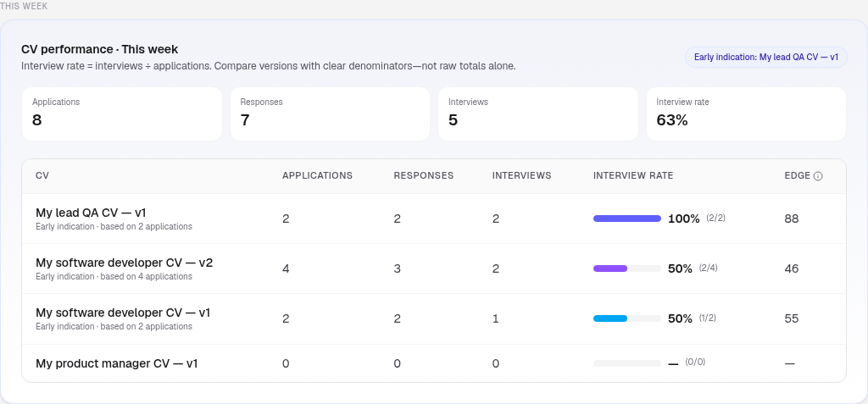This screenshot has width=868, height=404.
Task: Click the Early indication lead QA CV badge
Action: 766,57
